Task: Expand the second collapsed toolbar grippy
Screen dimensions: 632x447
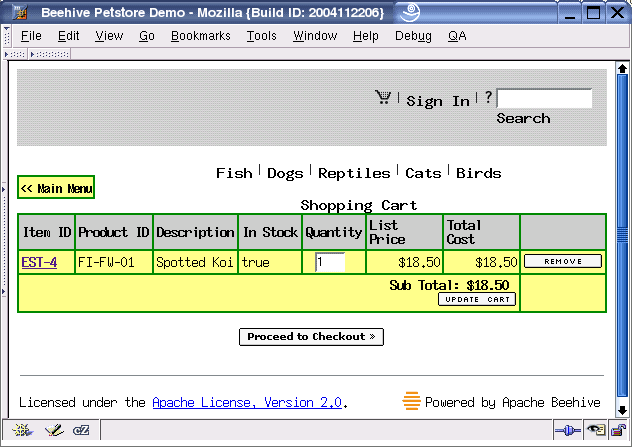Action: click(x=49, y=54)
